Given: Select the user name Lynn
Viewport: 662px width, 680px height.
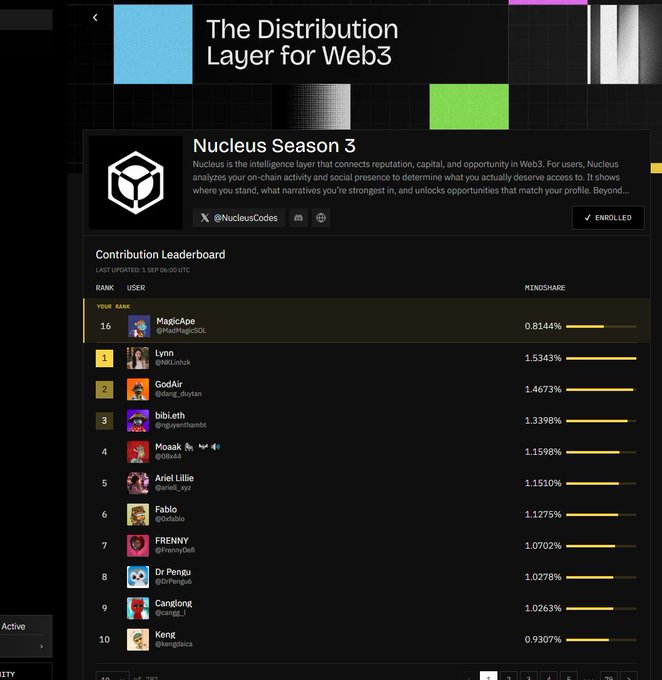Looking at the screenshot, I should pos(164,353).
